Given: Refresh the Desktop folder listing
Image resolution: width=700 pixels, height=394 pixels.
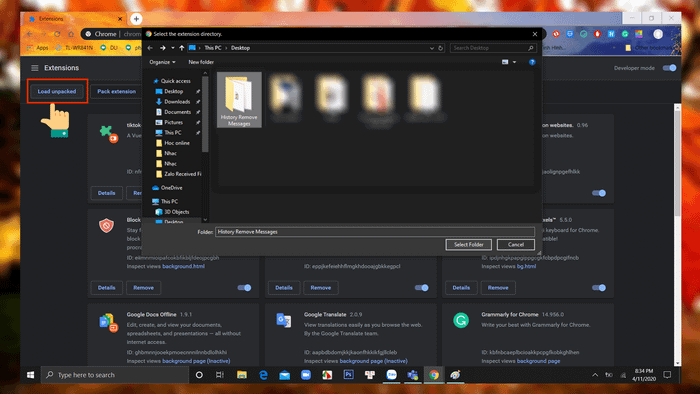Looking at the screenshot, I should point(441,48).
